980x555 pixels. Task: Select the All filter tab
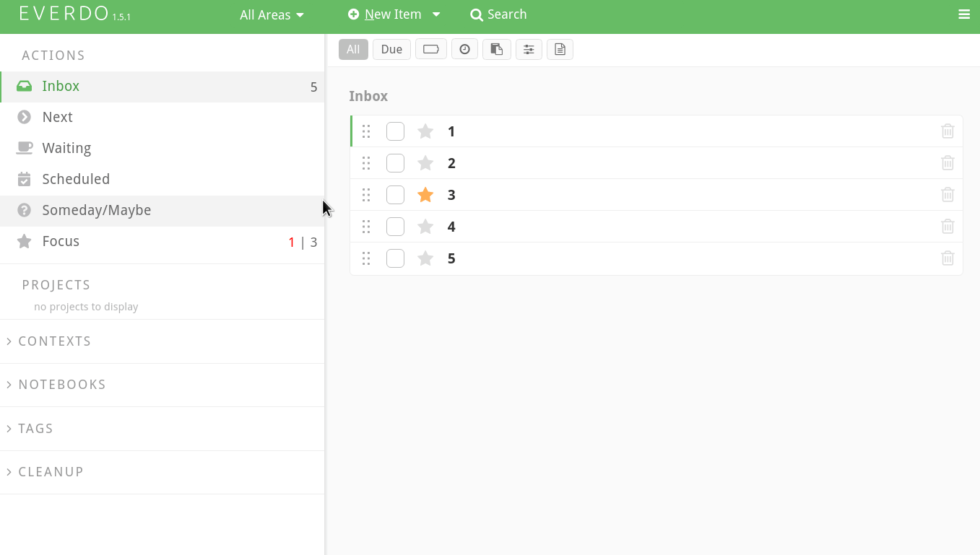[x=353, y=49]
